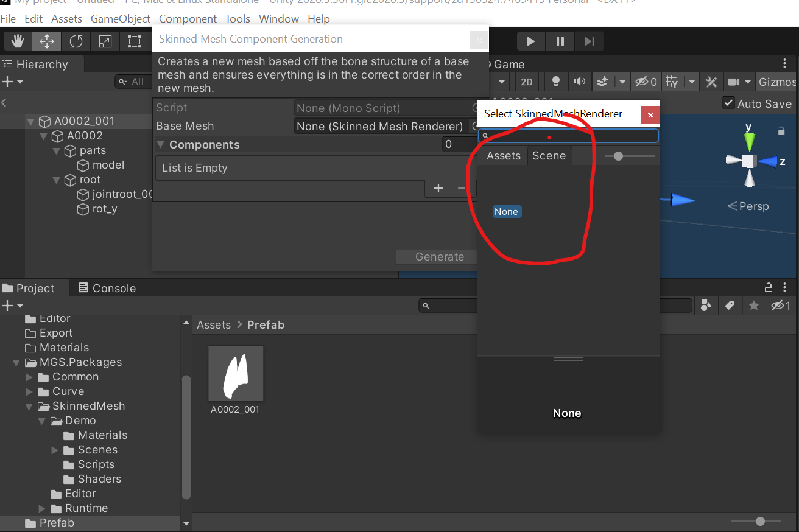The height and width of the screenshot is (532, 799).
Task: Add a component to the Components list
Action: [x=438, y=188]
